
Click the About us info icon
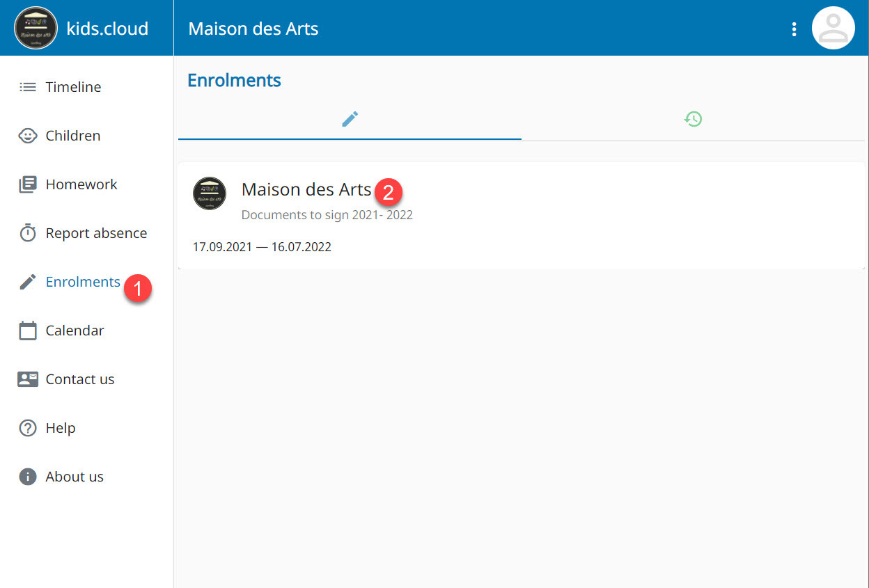(27, 477)
